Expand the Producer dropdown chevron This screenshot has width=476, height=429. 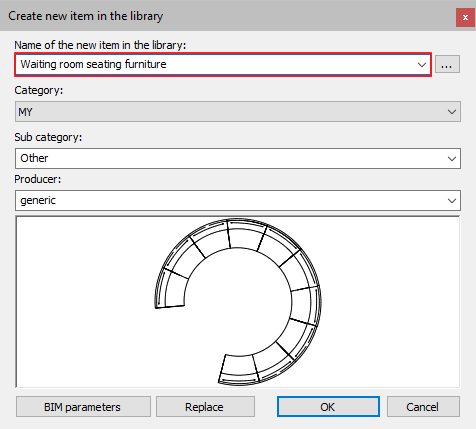tap(452, 201)
